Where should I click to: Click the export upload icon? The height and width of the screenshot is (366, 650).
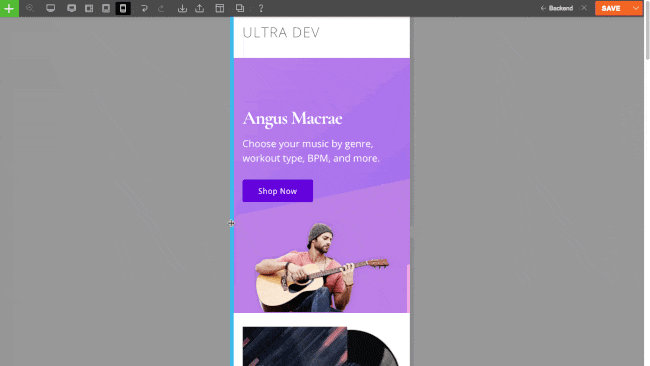tap(200, 8)
